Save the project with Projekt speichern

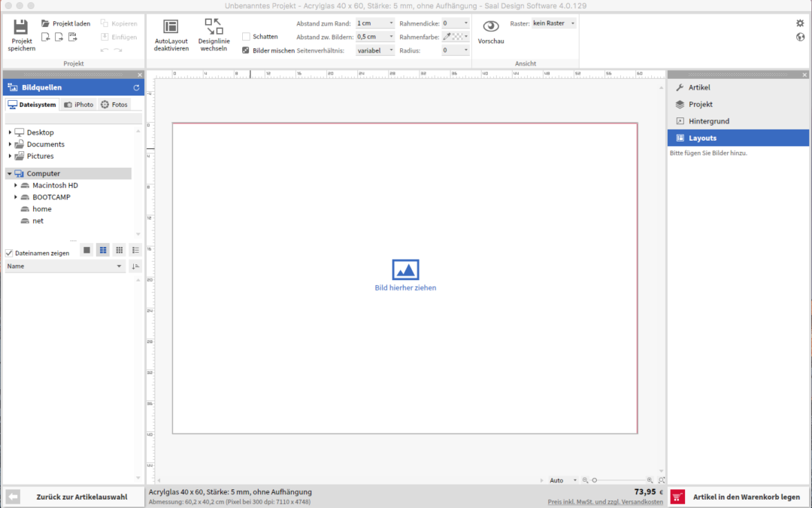[21, 35]
